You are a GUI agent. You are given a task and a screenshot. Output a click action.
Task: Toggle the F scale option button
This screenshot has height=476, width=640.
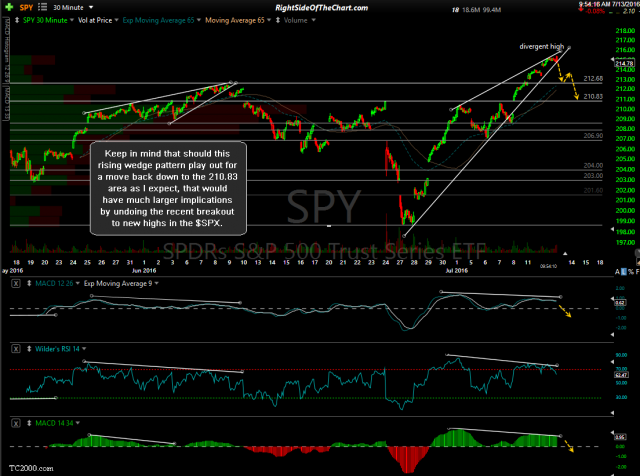(637, 272)
